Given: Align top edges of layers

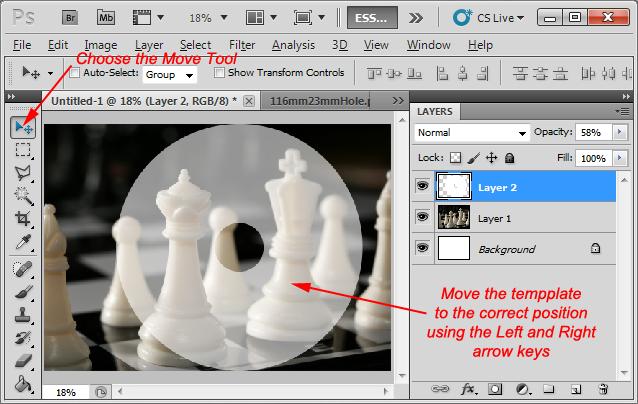Looking at the screenshot, I should pos(374,74).
